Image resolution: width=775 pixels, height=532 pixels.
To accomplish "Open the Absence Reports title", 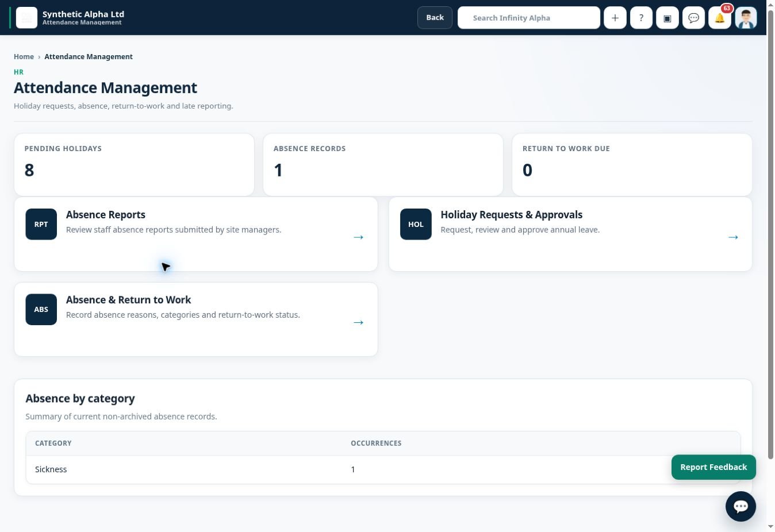I will click(x=106, y=214).
